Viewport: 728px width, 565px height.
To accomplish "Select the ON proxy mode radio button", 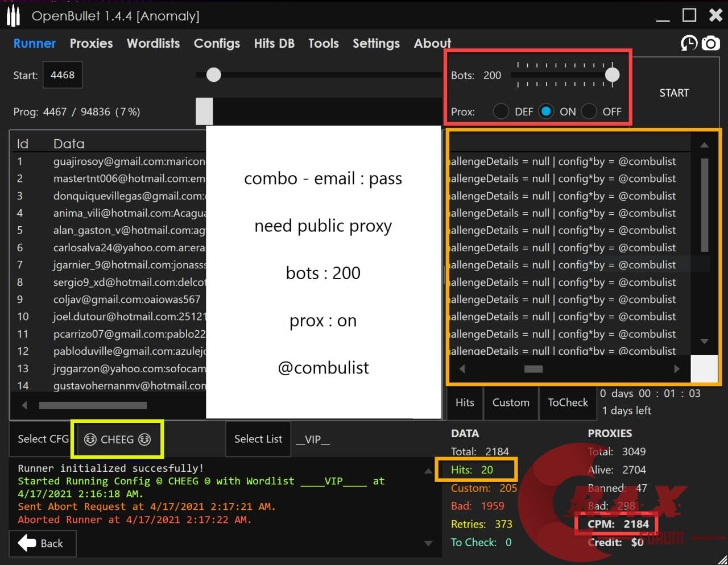I will click(546, 111).
